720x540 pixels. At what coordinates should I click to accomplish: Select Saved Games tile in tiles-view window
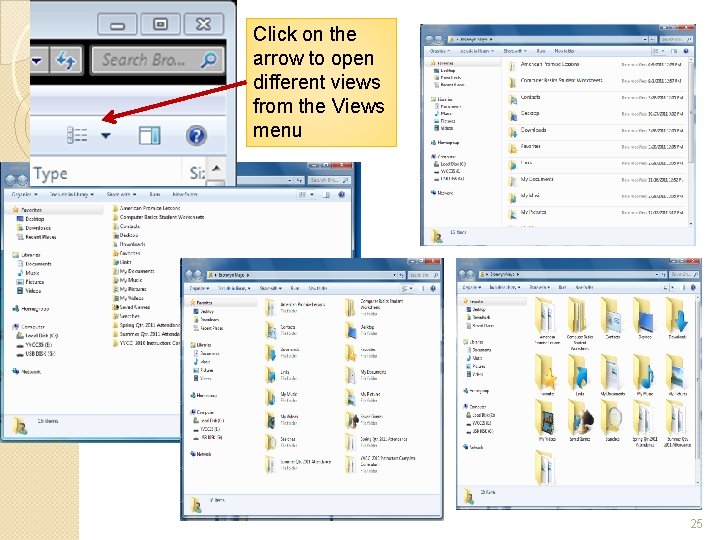(x=363, y=420)
